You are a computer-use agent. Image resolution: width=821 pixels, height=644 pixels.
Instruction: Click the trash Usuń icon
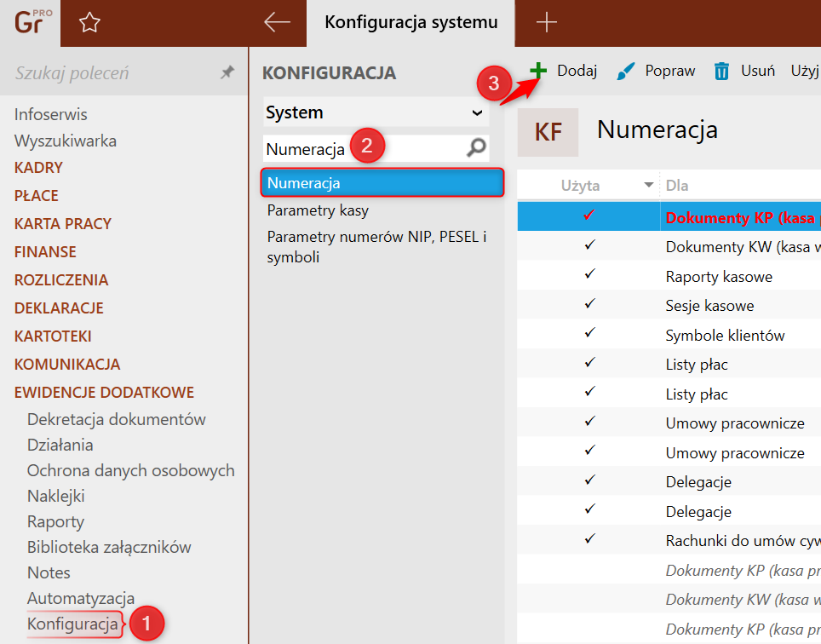[721, 71]
